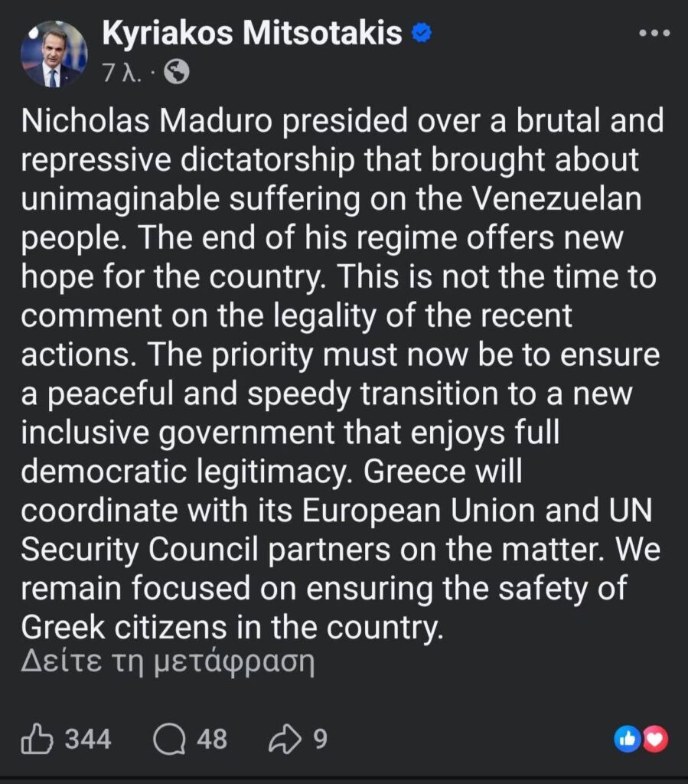Tap the share arrow icon
688x784 pixels.
(x=286, y=739)
